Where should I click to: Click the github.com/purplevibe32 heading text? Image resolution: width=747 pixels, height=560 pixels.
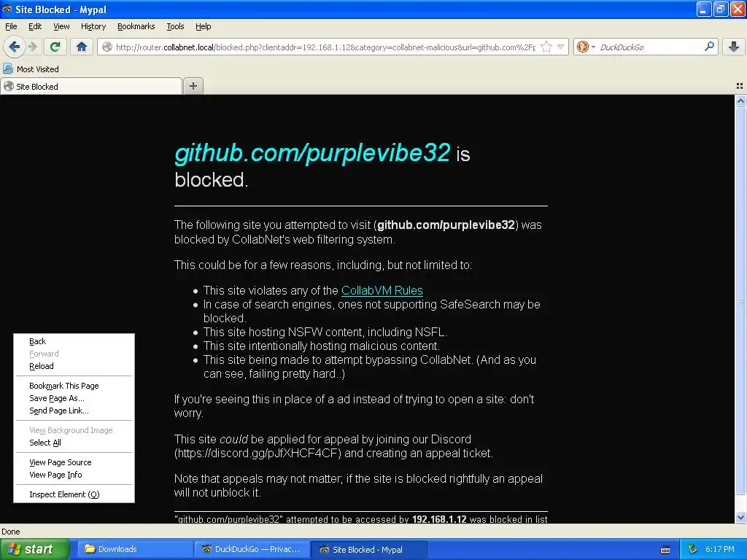pyautogui.click(x=312, y=152)
